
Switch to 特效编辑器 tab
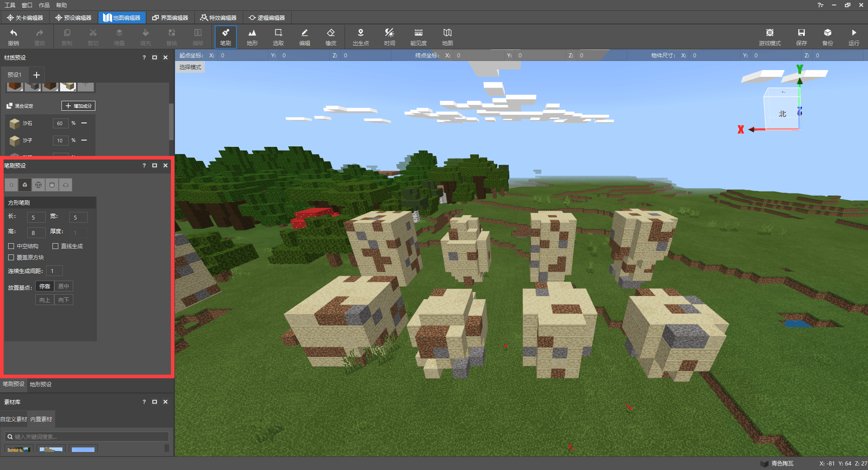click(218, 18)
